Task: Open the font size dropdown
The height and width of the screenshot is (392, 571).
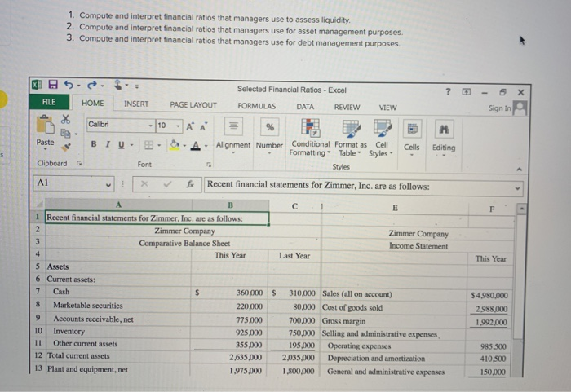Action: coord(178,126)
